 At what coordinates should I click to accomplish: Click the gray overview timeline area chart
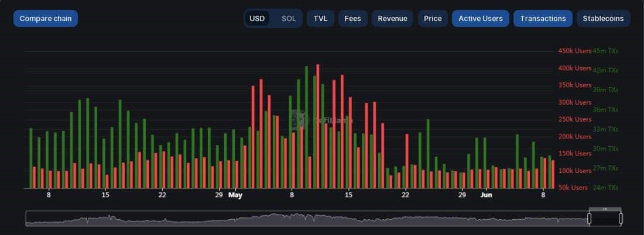(307, 219)
